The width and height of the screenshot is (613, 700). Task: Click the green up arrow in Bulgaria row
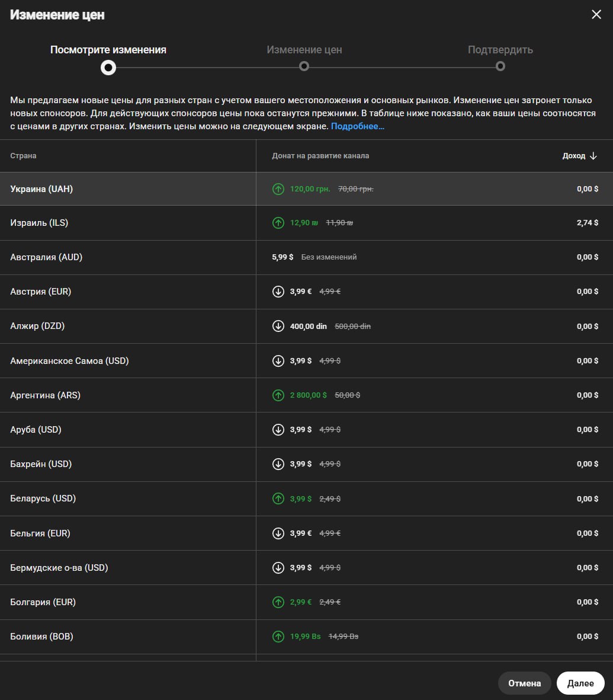click(x=278, y=602)
